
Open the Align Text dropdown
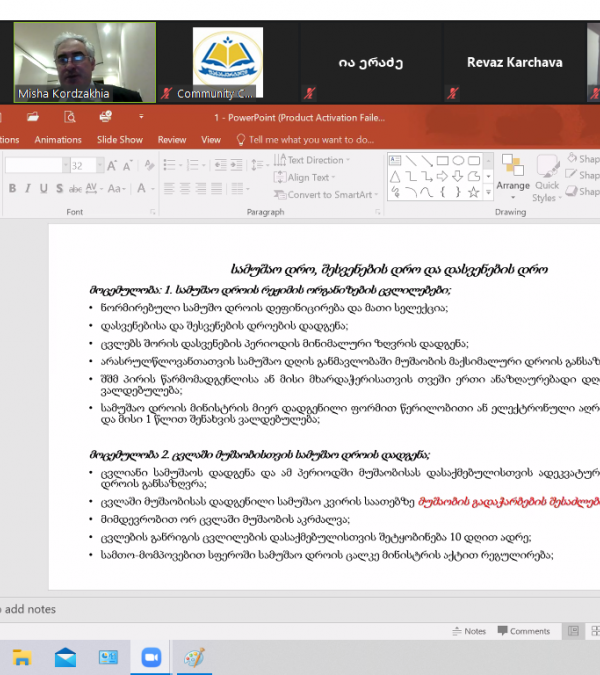coord(304,177)
